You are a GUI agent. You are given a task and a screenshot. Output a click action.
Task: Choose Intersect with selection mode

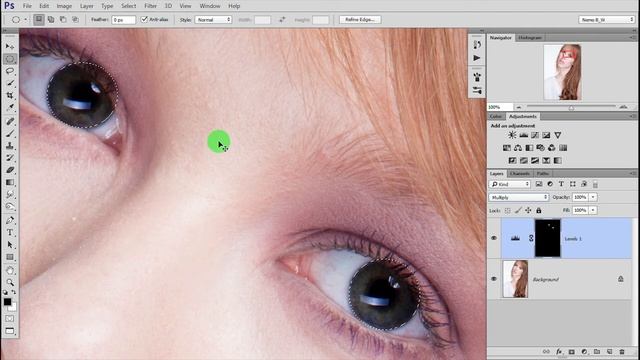tap(76, 20)
